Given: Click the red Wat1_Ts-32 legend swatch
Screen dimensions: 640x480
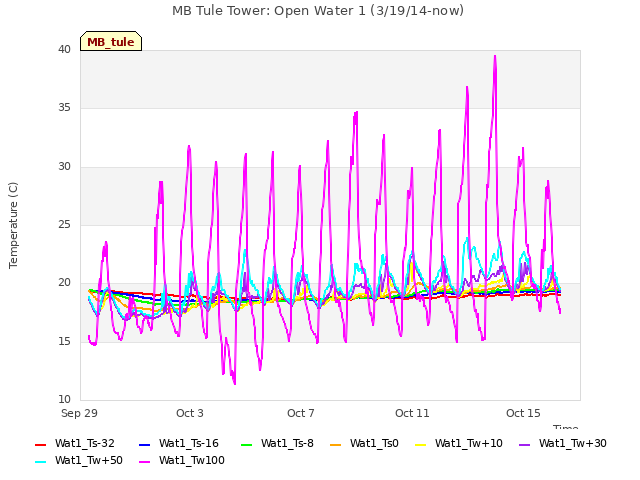Looking at the screenshot, I should 40,444.
